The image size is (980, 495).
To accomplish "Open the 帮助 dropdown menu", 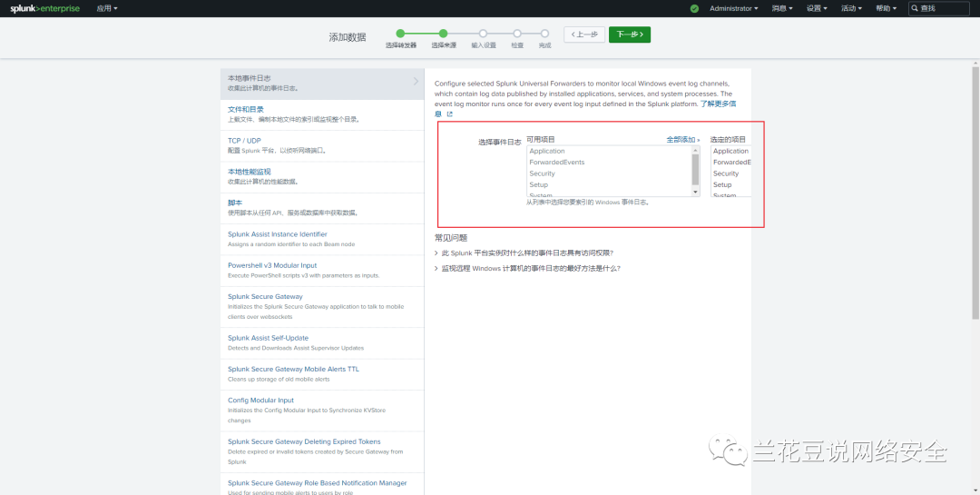I will tap(886, 9).
